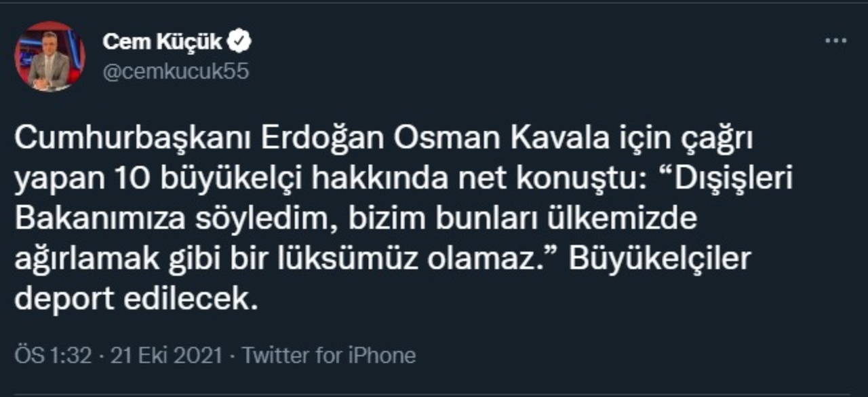Open the tweet's more options menu
The image size is (868, 397).
pos(835,41)
